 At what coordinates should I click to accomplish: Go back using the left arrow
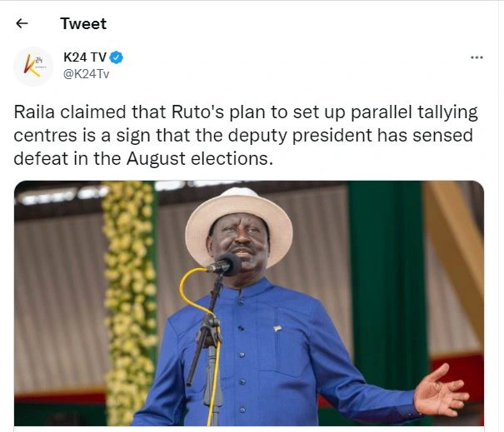point(22,23)
